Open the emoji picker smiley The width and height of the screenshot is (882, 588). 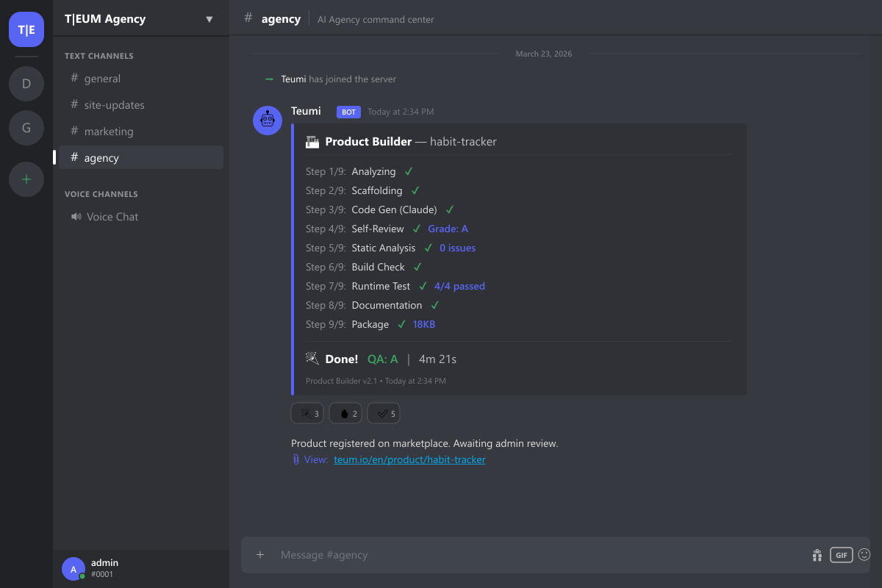(x=864, y=555)
